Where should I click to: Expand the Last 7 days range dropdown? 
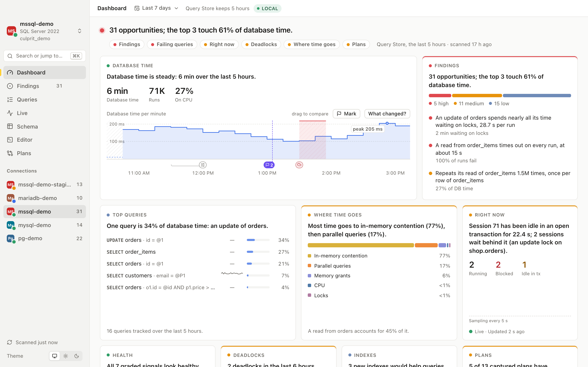(x=156, y=8)
